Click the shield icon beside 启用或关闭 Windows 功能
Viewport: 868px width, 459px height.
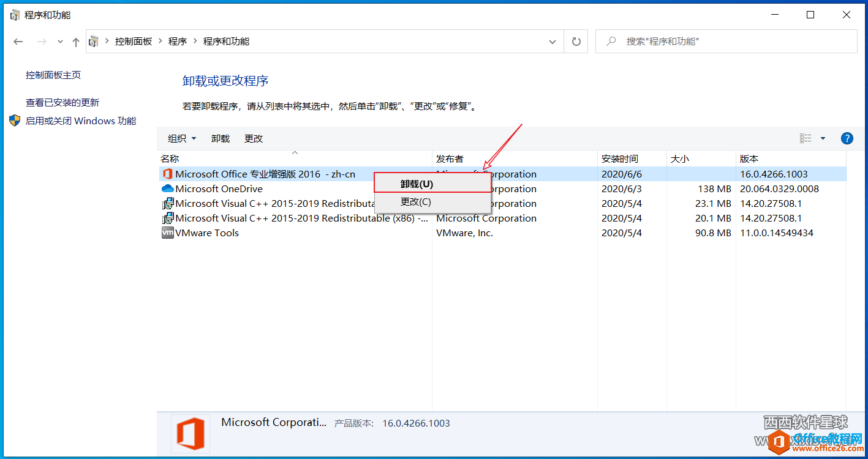click(15, 120)
